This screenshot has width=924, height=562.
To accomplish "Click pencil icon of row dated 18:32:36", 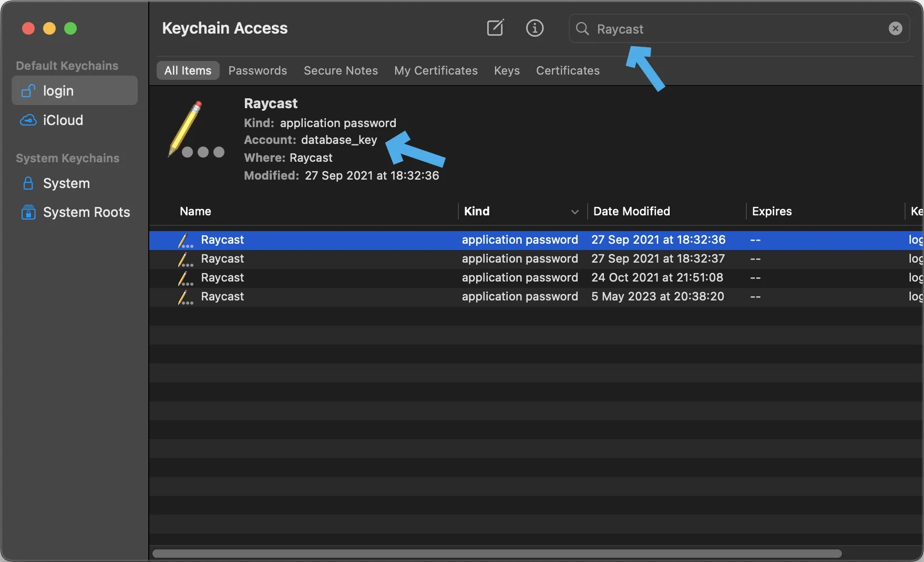I will [185, 240].
